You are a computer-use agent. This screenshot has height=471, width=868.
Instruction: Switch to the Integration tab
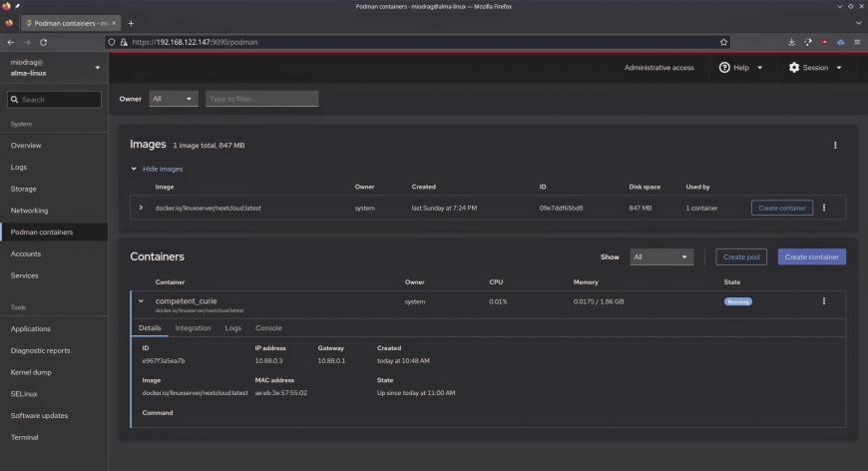click(x=193, y=327)
